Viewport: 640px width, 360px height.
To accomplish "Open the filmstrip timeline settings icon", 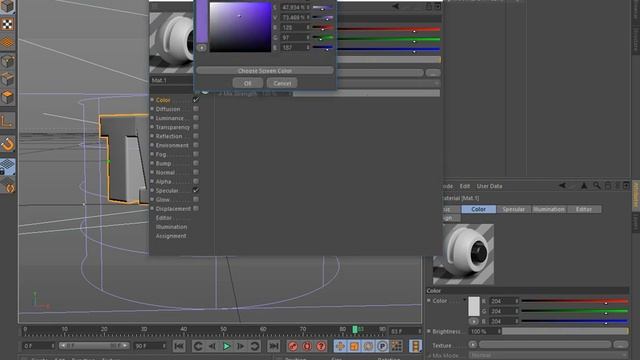I will (416, 346).
